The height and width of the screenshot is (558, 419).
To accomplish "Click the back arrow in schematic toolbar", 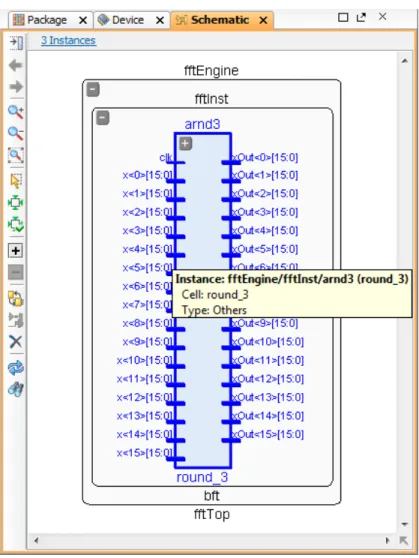I will 16,65.
